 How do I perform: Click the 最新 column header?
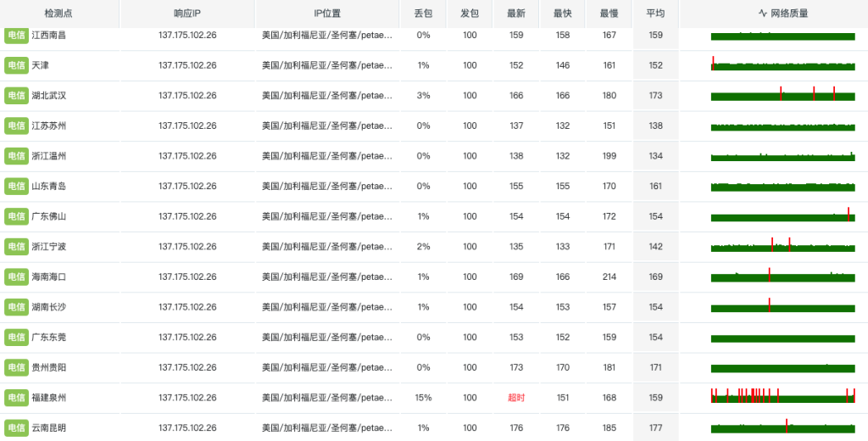[516, 14]
